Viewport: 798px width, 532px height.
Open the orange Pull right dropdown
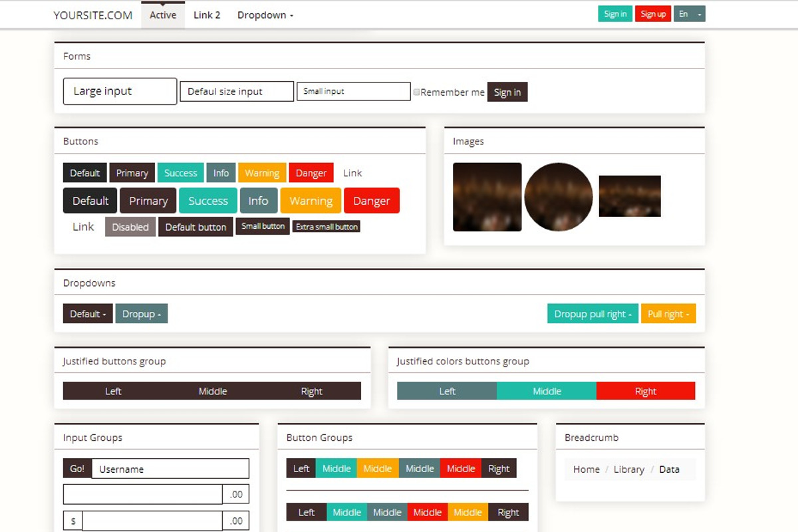pyautogui.click(x=668, y=313)
